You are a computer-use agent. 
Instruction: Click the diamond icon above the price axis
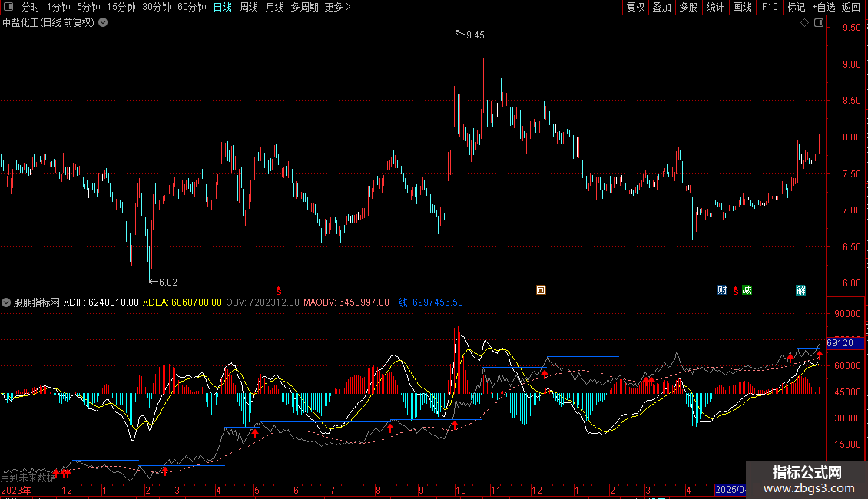click(x=805, y=23)
